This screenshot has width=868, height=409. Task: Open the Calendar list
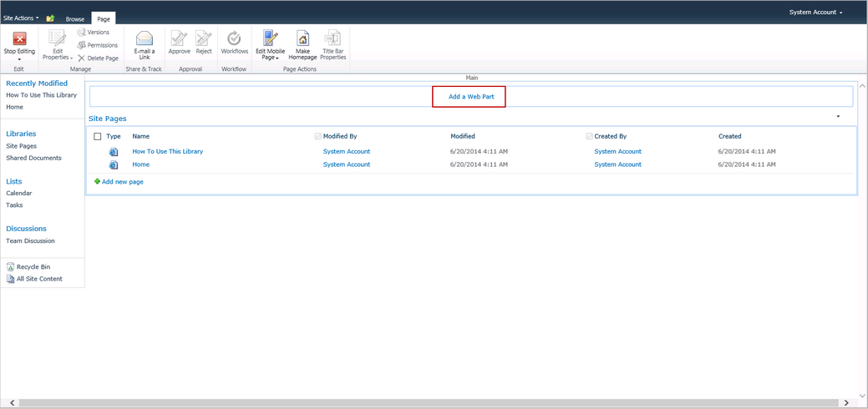(19, 193)
